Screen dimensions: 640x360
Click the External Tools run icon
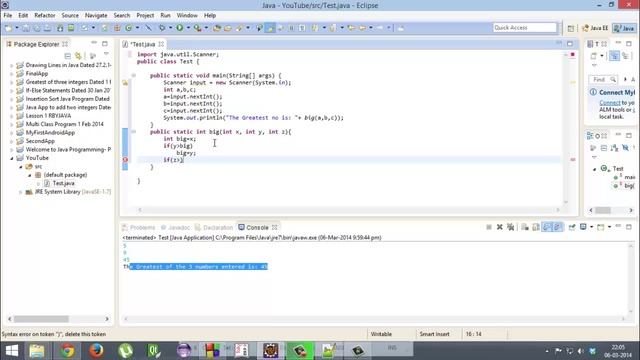click(x=198, y=28)
